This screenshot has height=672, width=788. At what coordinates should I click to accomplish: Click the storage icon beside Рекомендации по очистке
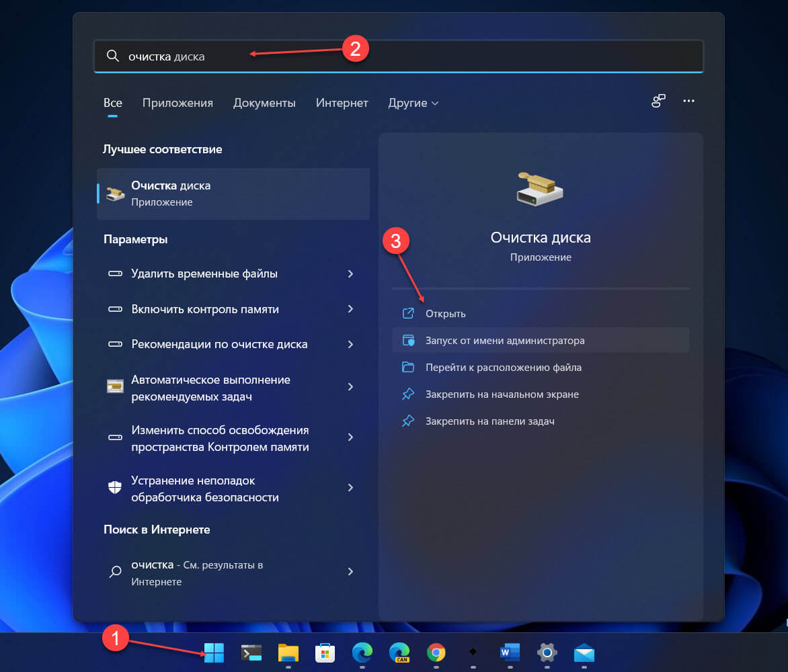point(115,344)
